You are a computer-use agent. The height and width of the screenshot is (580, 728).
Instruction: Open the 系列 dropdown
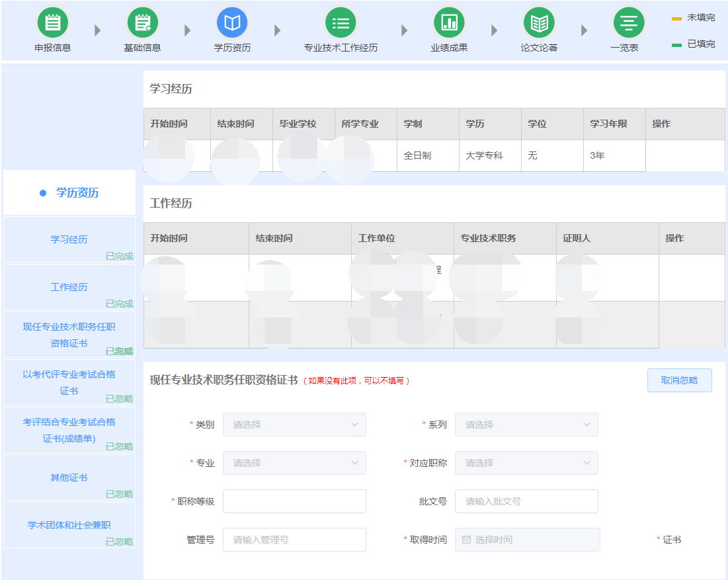[x=526, y=425]
